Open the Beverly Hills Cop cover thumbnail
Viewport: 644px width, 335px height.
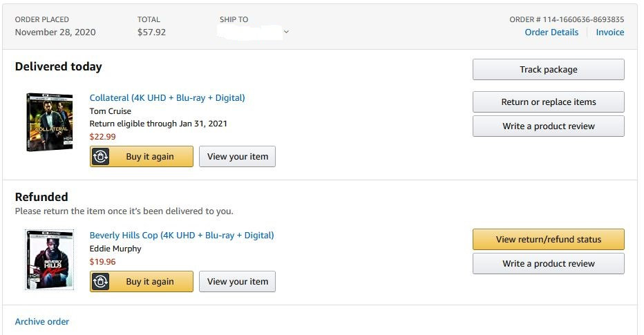click(x=49, y=259)
